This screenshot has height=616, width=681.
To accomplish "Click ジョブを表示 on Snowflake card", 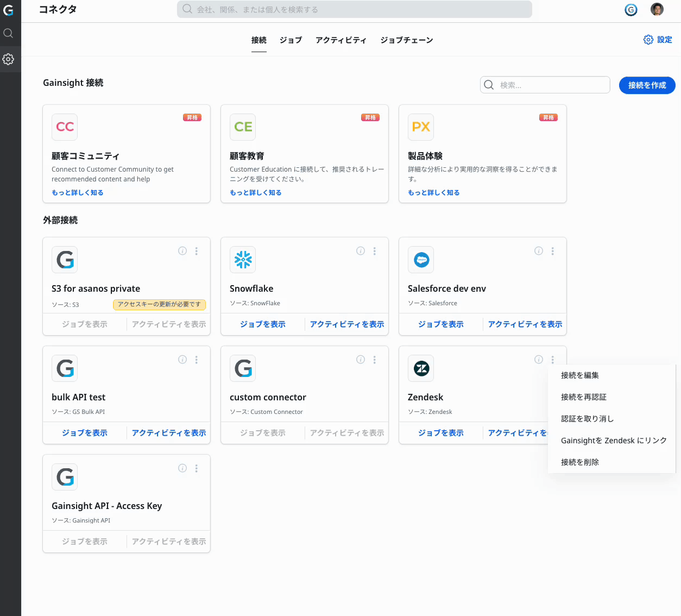I will tap(263, 324).
